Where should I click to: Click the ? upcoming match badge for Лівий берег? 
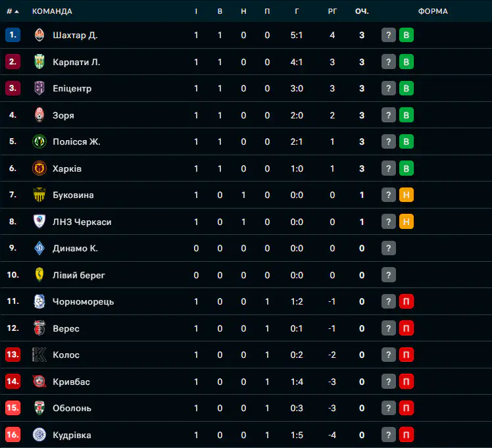389,275
